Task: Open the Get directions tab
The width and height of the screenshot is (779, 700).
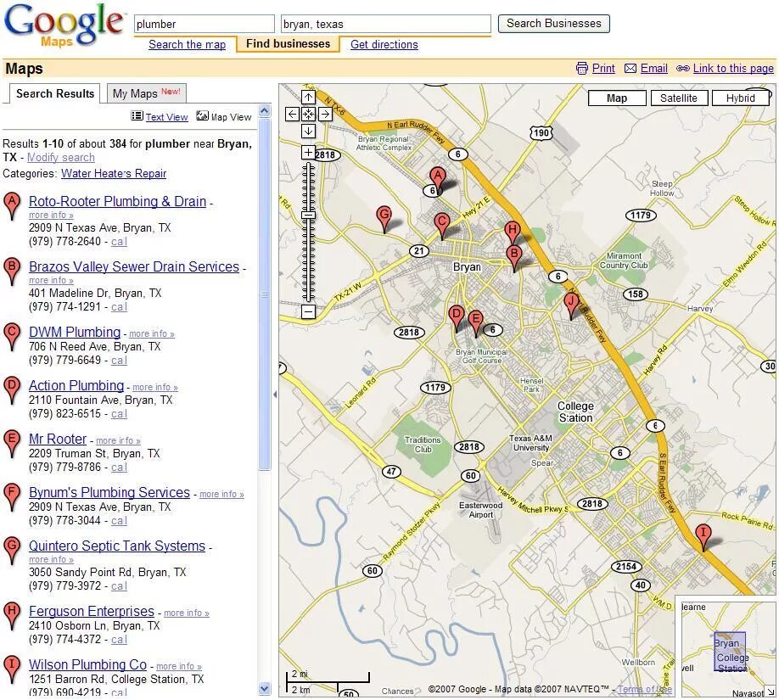Action: point(384,45)
